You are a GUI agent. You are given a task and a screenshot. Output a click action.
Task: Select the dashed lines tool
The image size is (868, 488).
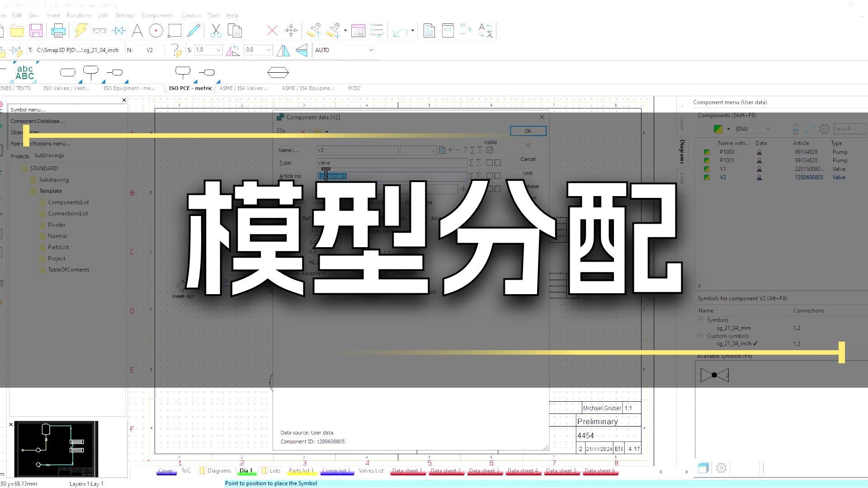(x=99, y=31)
